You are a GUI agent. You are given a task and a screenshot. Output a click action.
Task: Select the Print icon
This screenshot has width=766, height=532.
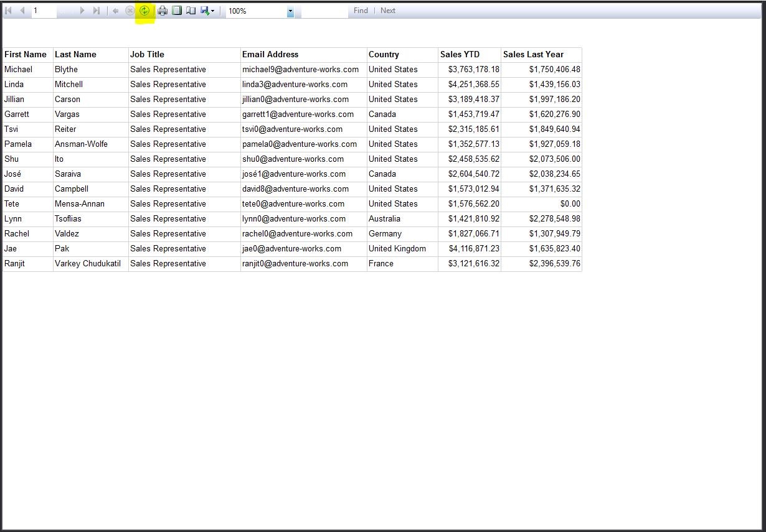[162, 11]
